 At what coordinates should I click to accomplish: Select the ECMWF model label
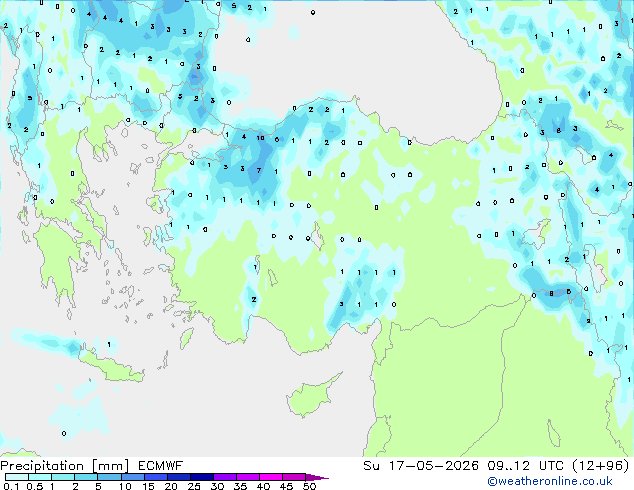click(161, 466)
